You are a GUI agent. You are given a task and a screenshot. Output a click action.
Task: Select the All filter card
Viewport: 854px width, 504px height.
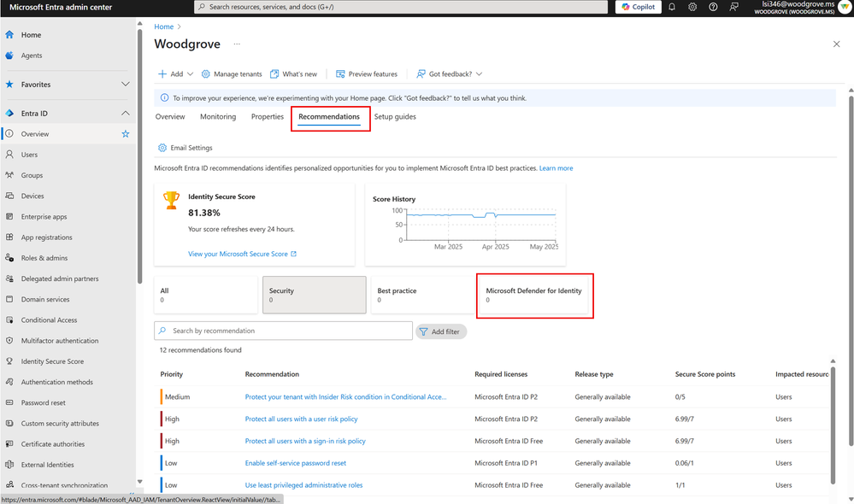click(206, 295)
